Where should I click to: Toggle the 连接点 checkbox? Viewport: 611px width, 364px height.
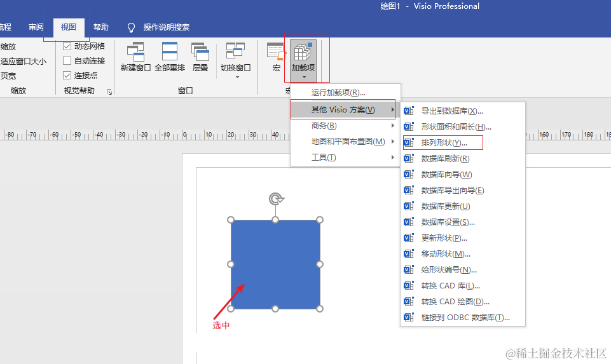(x=67, y=75)
